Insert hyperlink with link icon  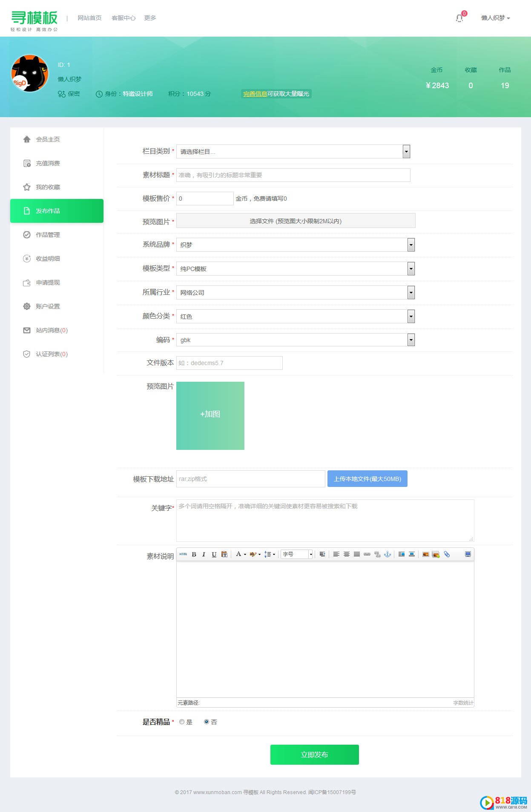pos(367,554)
